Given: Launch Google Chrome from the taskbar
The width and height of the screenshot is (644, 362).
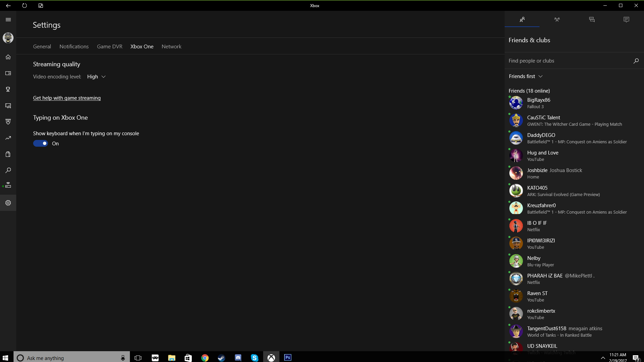Looking at the screenshot, I should [205, 358].
